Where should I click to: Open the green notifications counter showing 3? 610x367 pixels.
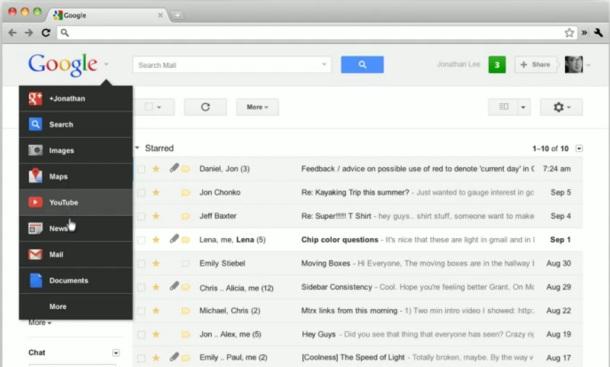(497, 65)
